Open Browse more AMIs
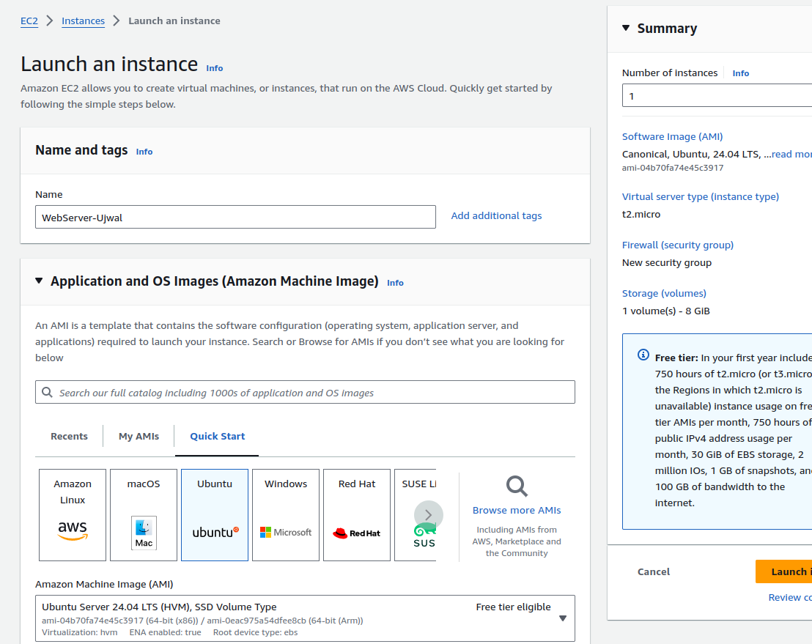Screen dimensions: 812x644 click(x=516, y=509)
